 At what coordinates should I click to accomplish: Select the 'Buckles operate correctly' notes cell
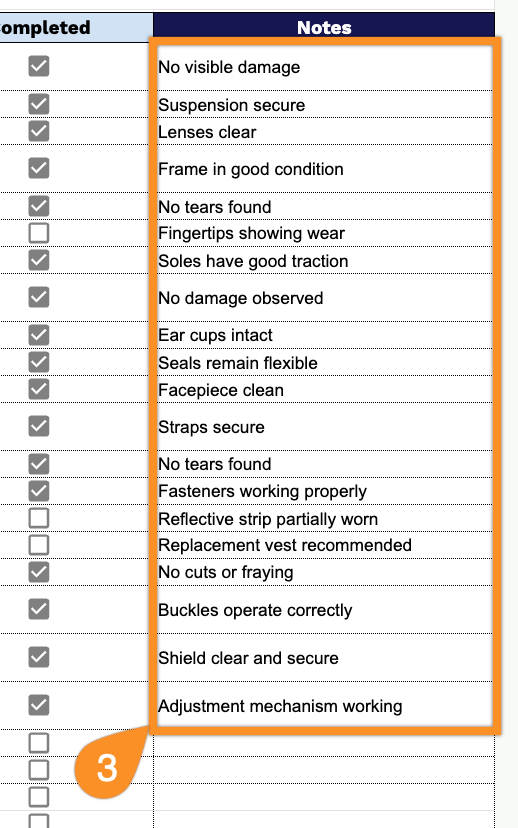324,610
